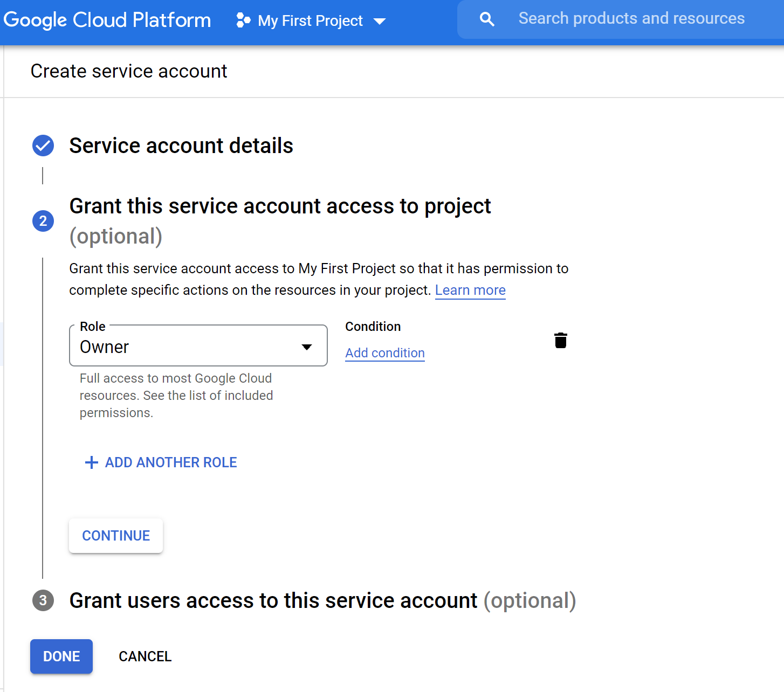The width and height of the screenshot is (784, 692).
Task: Click the plus icon beside Add Another Role
Action: (x=92, y=462)
